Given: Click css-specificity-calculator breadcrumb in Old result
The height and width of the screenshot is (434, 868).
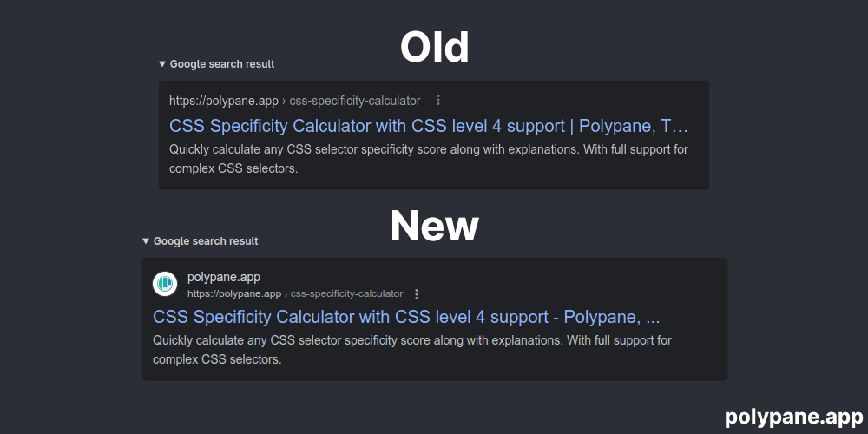Looking at the screenshot, I should pyautogui.click(x=355, y=101).
